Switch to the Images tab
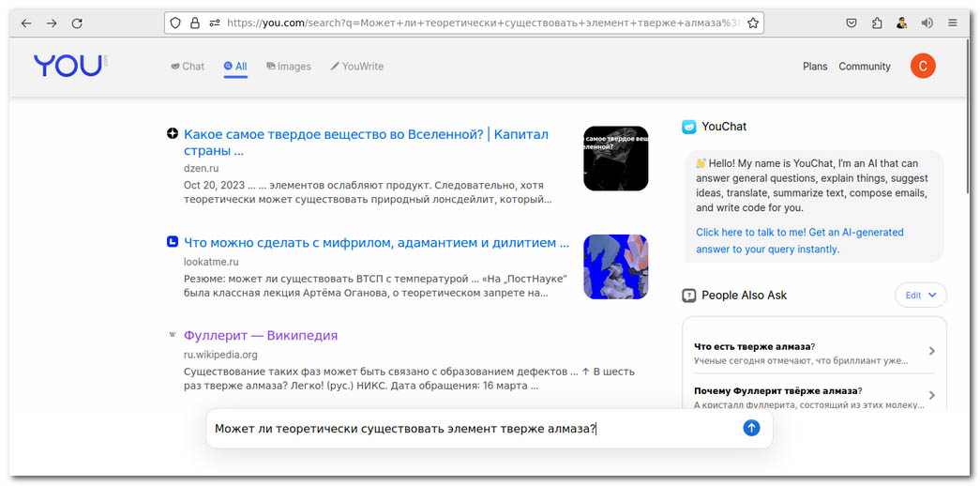The image size is (980, 486). [289, 67]
